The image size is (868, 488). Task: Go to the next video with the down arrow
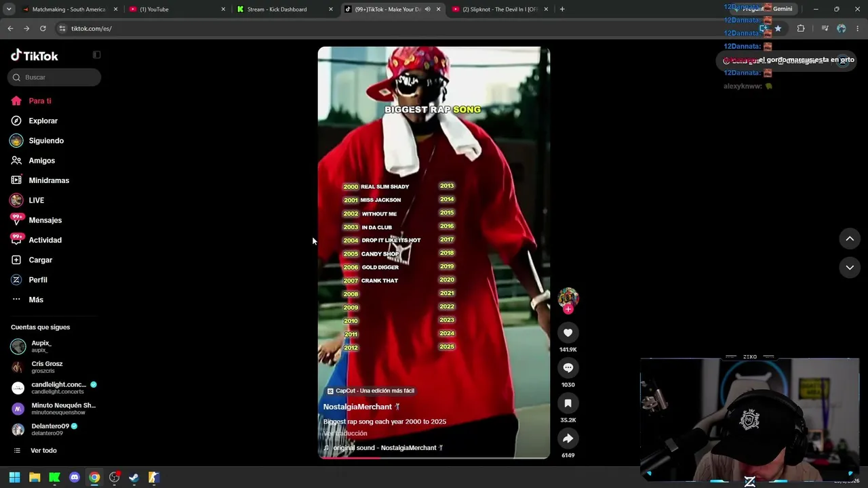(850, 268)
